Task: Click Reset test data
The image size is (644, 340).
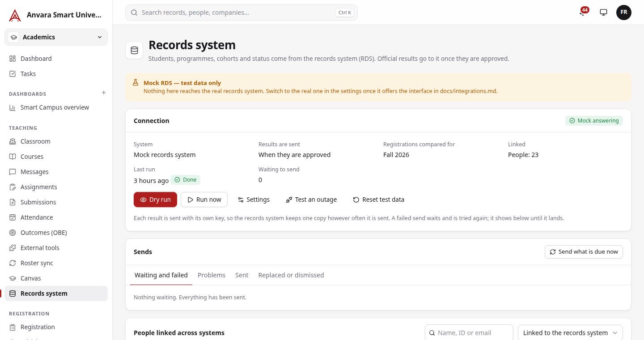Action: tap(378, 200)
